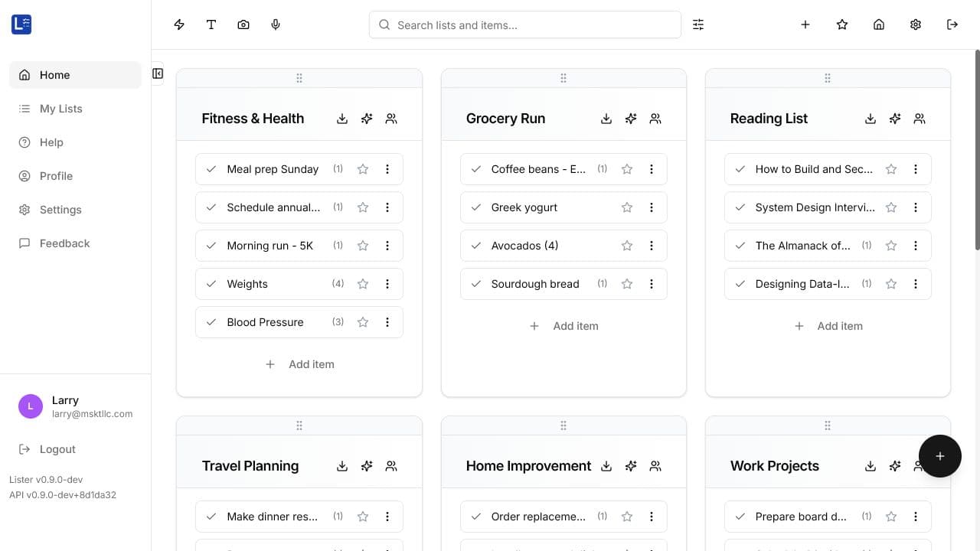Open Help in sidebar
Image resolution: width=980 pixels, height=551 pixels.
pos(75,142)
